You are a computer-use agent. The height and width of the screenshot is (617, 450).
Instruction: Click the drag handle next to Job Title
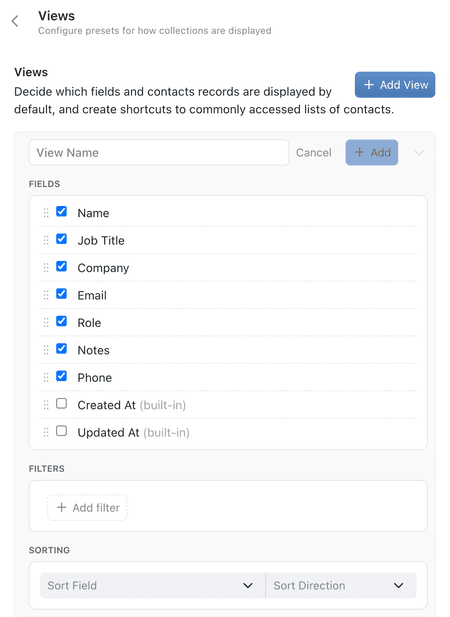(46, 240)
